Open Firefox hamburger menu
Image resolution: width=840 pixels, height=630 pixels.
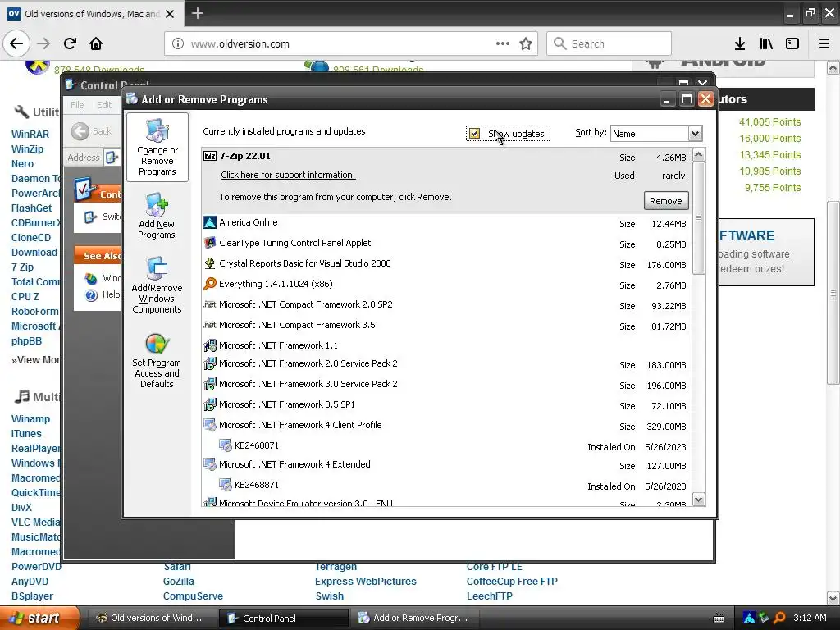click(x=824, y=44)
